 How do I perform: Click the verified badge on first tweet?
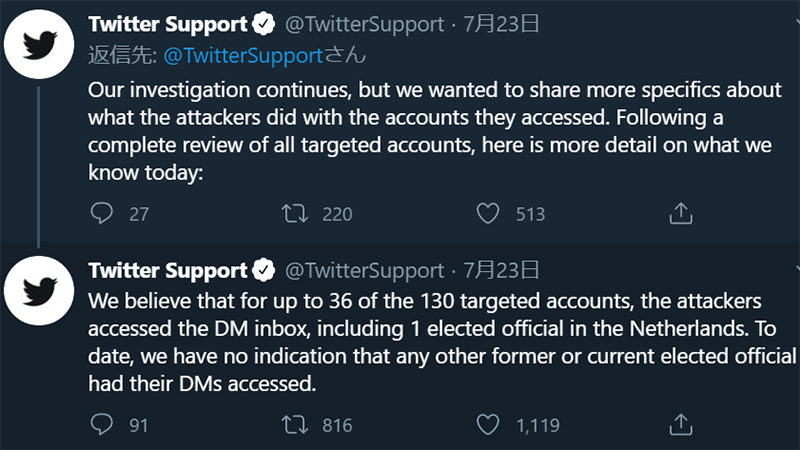[265, 24]
